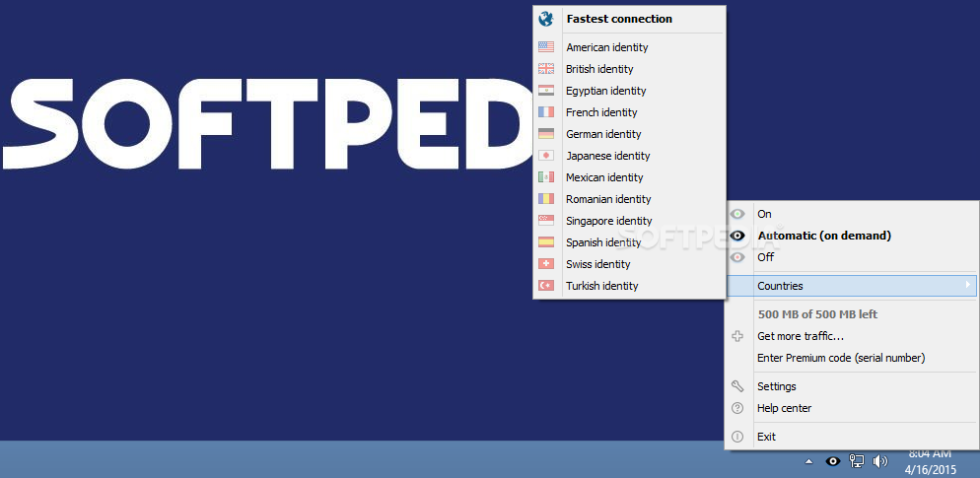Click the Japanese flag icon
The image size is (980, 478).
545,156
